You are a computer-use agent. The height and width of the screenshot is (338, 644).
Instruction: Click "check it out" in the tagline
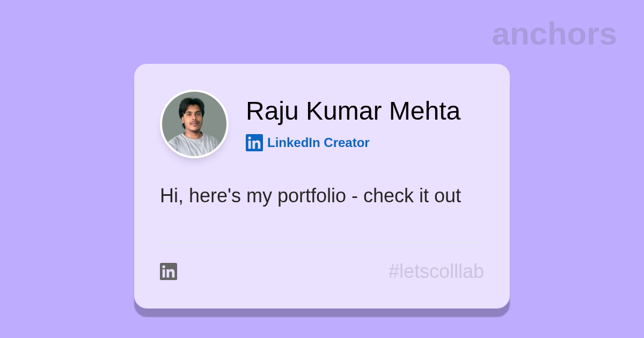click(412, 196)
